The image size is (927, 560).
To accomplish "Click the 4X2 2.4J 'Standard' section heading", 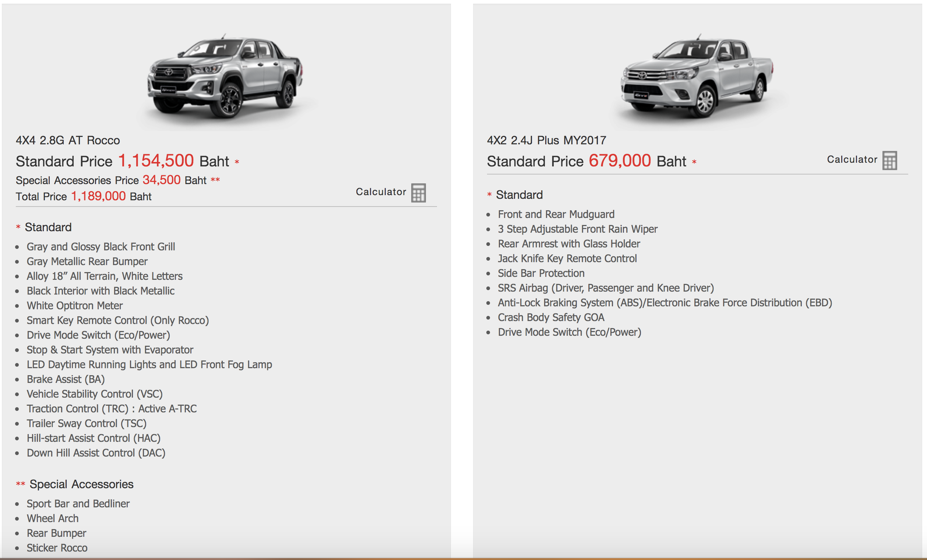I will [x=519, y=195].
